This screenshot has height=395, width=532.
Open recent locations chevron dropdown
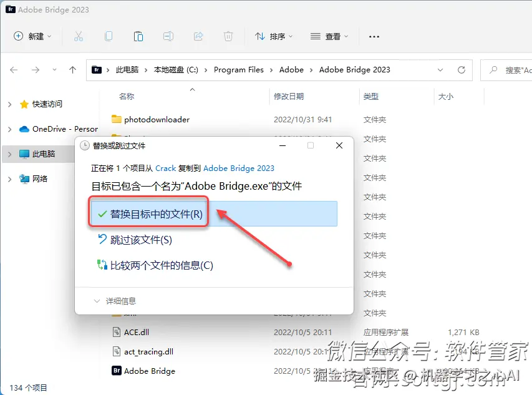point(54,70)
